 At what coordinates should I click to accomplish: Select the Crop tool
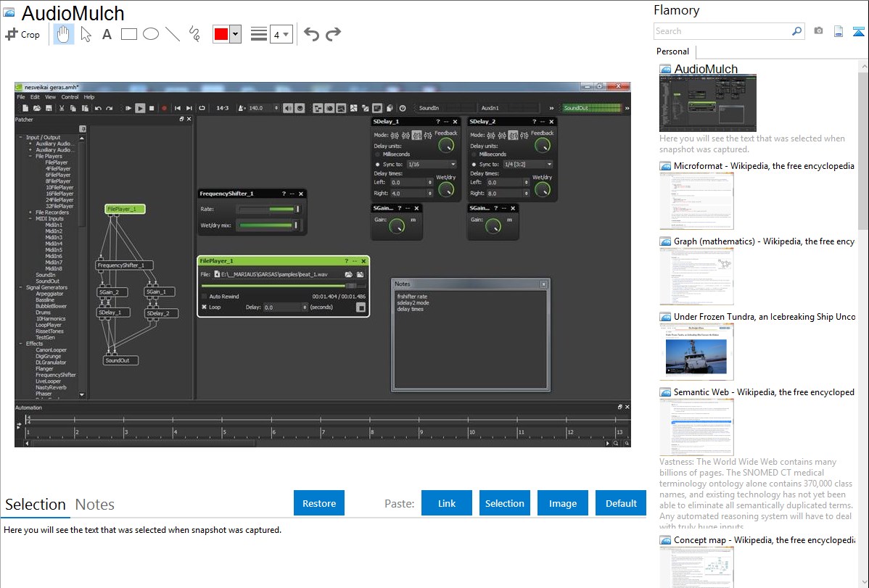tap(22, 34)
